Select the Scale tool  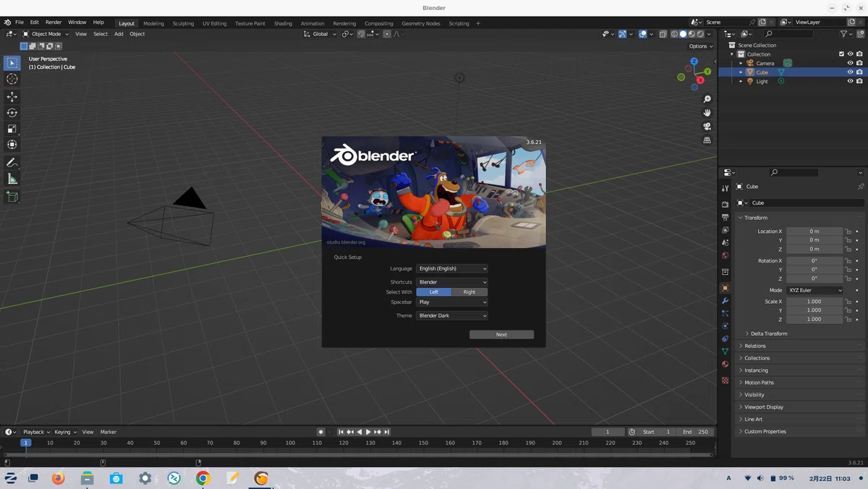tap(12, 129)
